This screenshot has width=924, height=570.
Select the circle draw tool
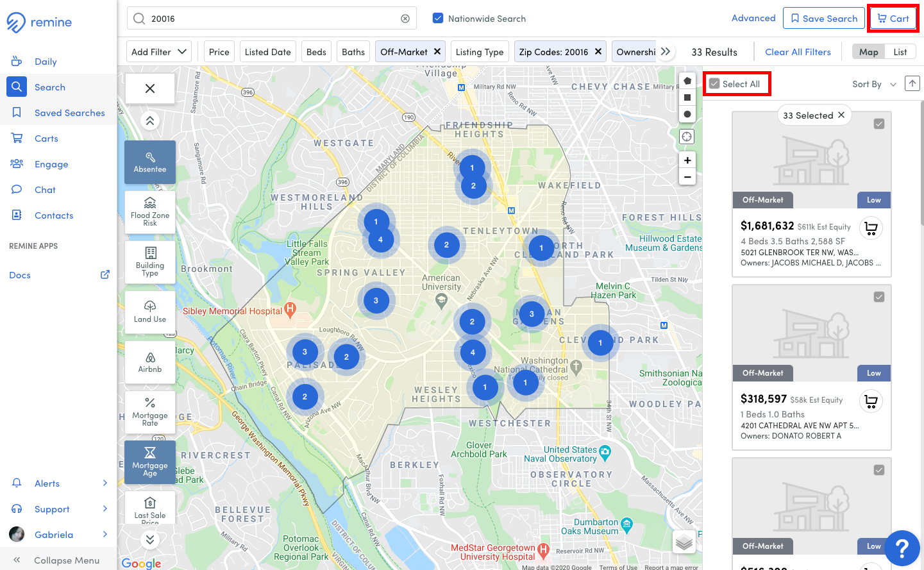[x=687, y=114]
